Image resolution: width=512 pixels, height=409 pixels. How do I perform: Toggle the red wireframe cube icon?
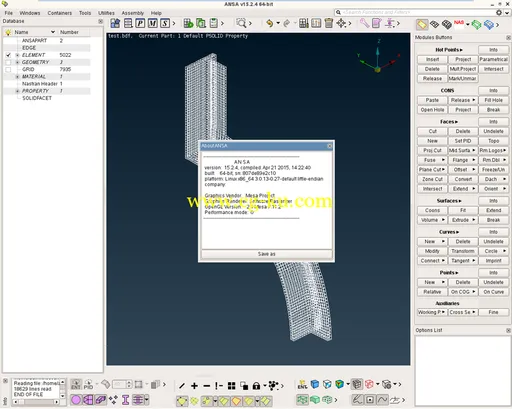pyautogui.click(x=369, y=384)
